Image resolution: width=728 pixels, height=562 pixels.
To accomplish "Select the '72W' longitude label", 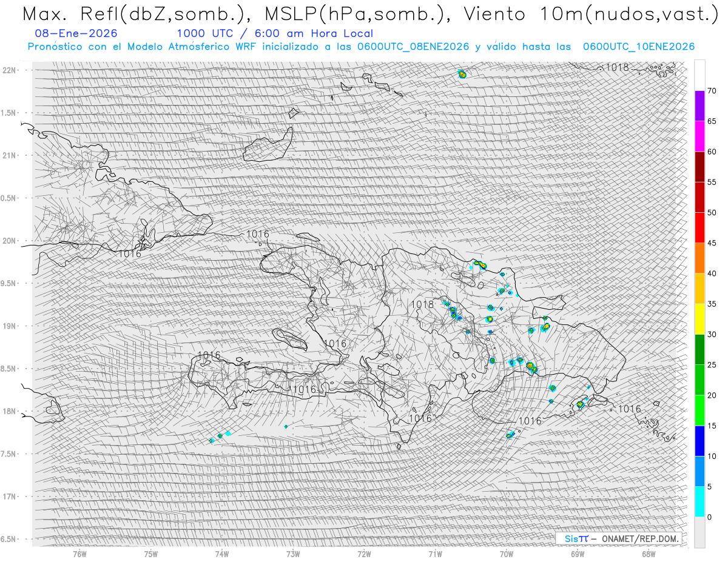I will pyautogui.click(x=364, y=553).
